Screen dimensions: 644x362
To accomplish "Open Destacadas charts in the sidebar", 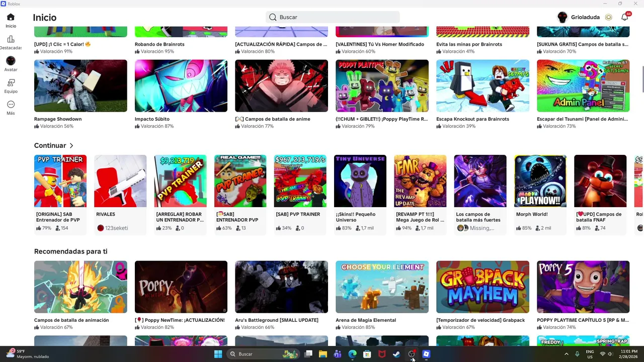I will (11, 39).
